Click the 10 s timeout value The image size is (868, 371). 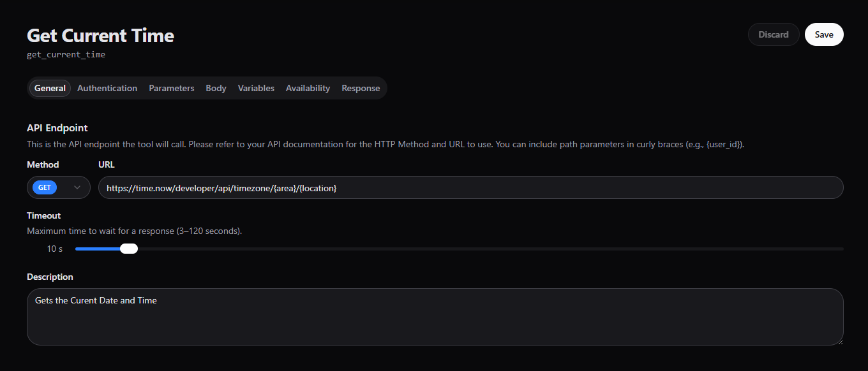[55, 249]
